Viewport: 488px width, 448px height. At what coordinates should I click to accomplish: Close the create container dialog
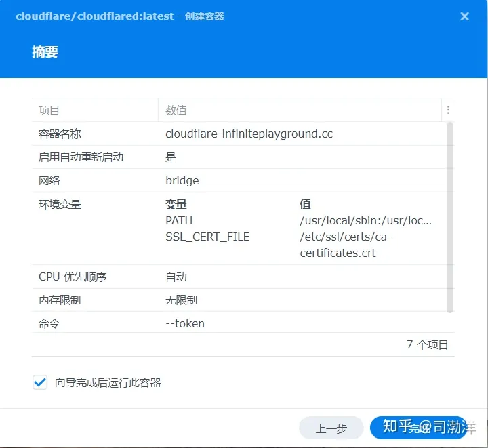click(464, 16)
